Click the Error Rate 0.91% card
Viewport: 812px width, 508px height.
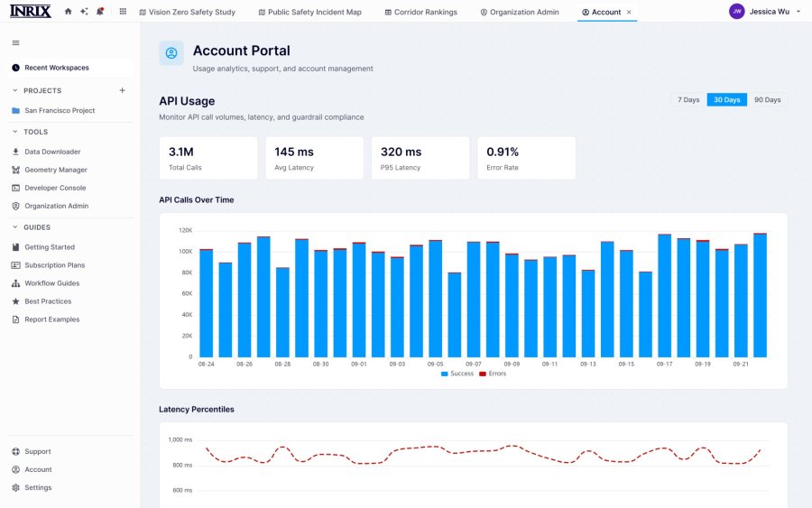527,159
